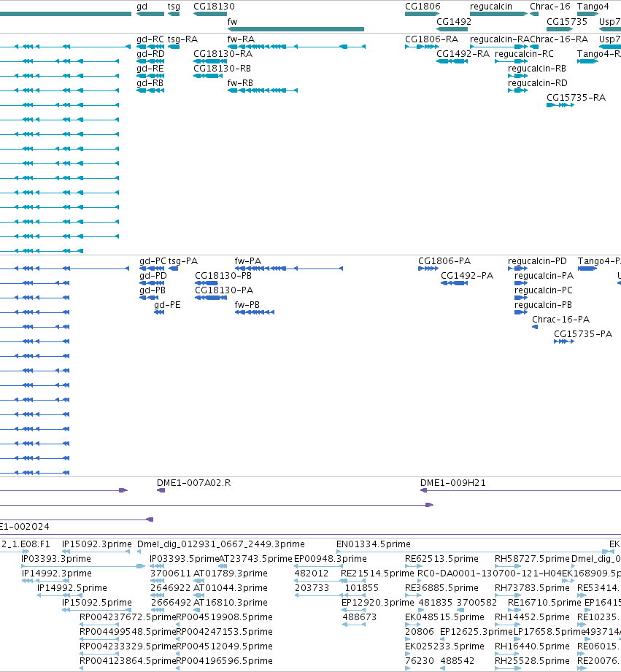Click EST IP14992.3prime

pos(45,581)
